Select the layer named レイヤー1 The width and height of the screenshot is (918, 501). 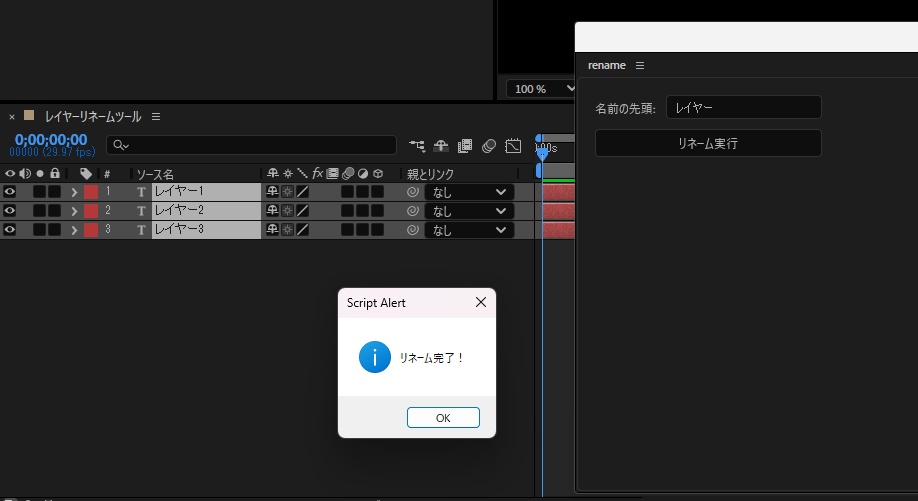point(206,191)
